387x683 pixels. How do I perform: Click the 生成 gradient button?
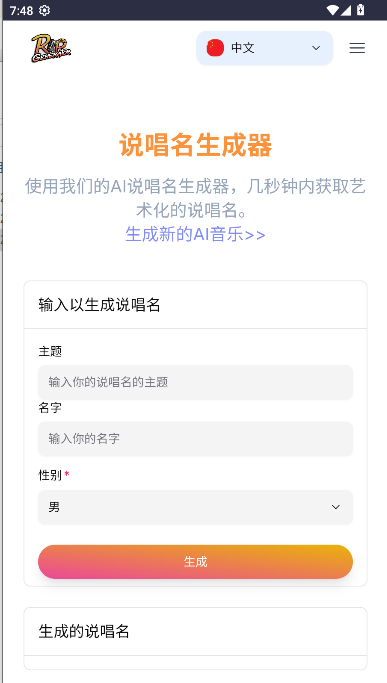tap(195, 562)
